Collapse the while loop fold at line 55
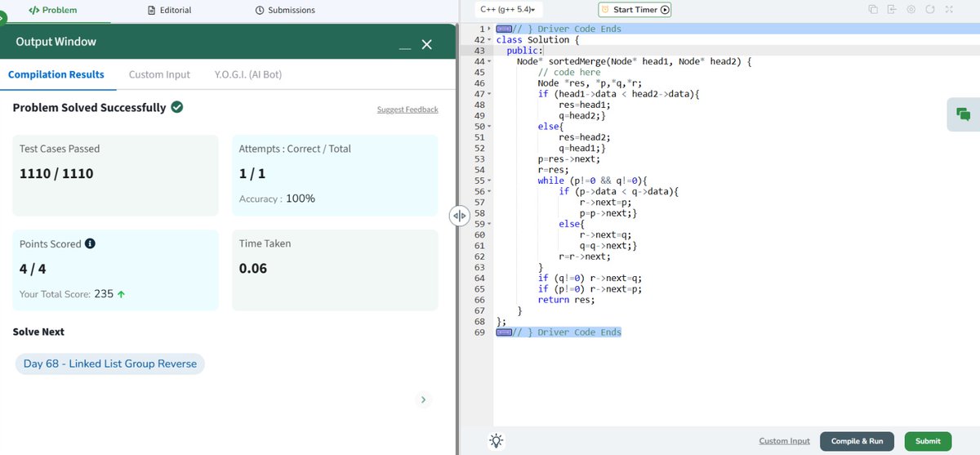 click(x=489, y=181)
